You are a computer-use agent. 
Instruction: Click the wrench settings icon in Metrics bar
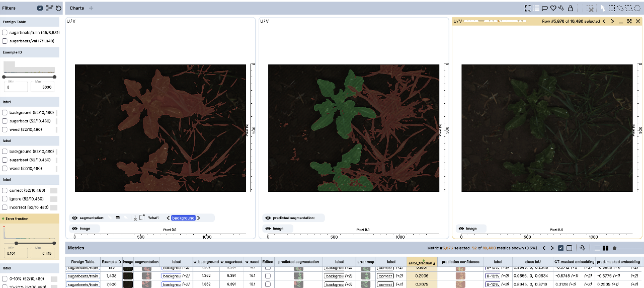[582, 248]
